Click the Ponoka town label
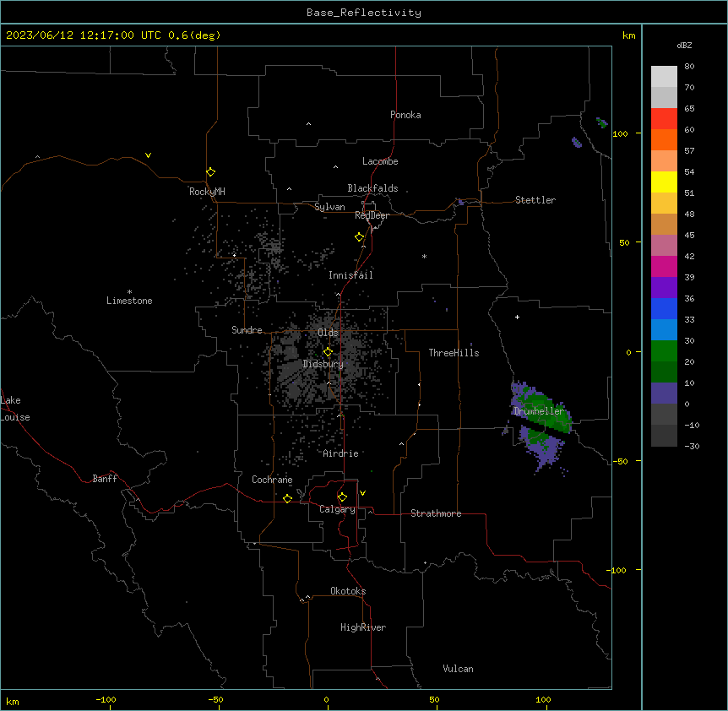 (x=405, y=115)
